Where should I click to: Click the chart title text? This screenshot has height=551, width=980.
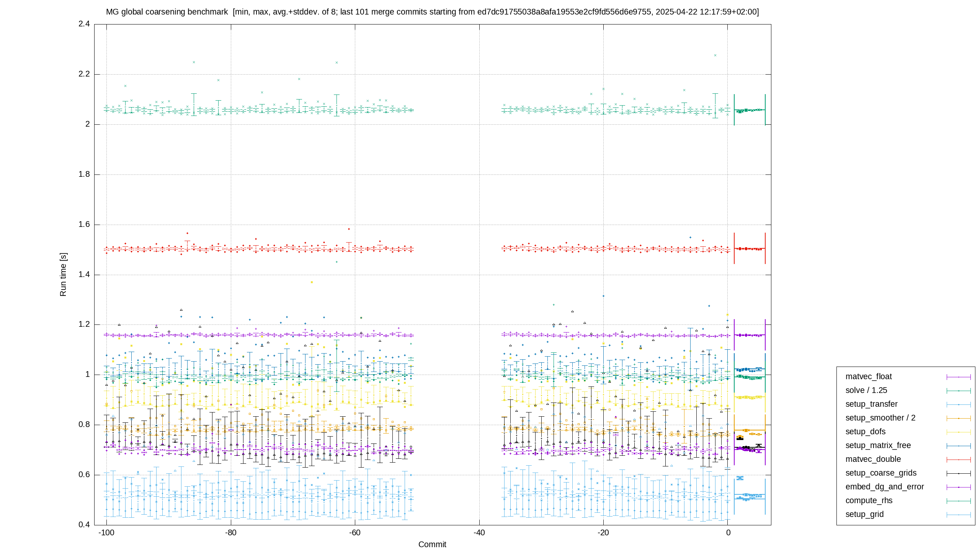pos(432,12)
